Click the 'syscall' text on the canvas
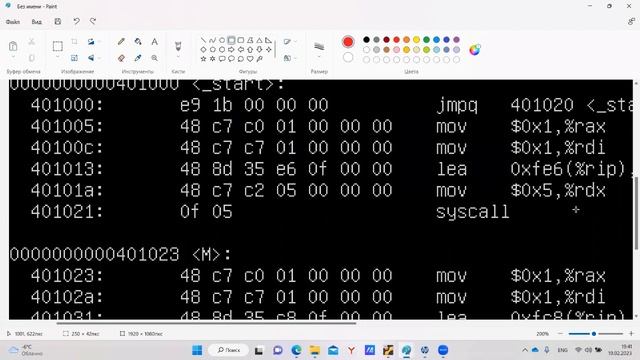 (x=472, y=212)
